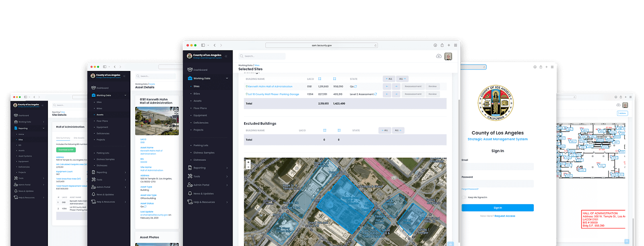Open the Dashboard icon in the Selected Sites sidebar
The height and width of the screenshot is (246, 644).
(x=190, y=70)
